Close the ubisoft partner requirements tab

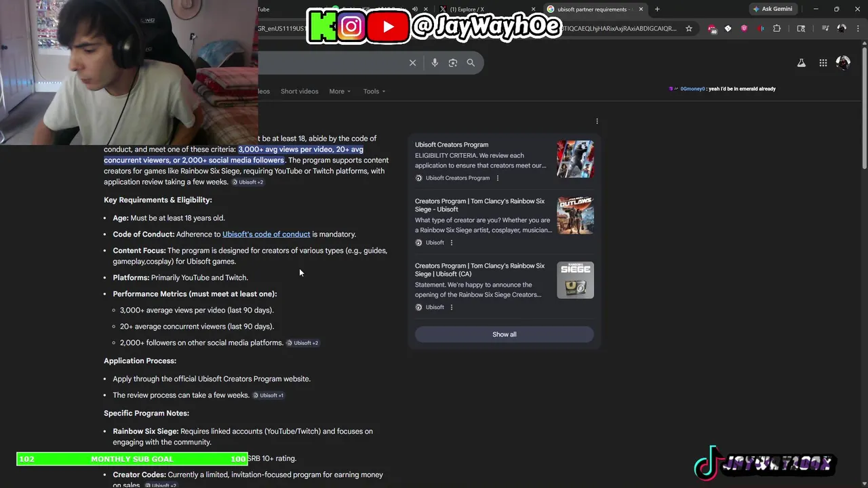tap(641, 9)
